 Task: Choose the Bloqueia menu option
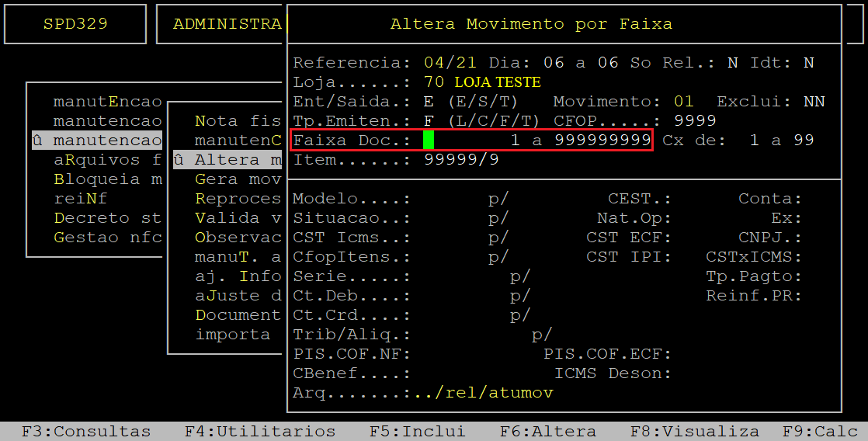point(107,179)
